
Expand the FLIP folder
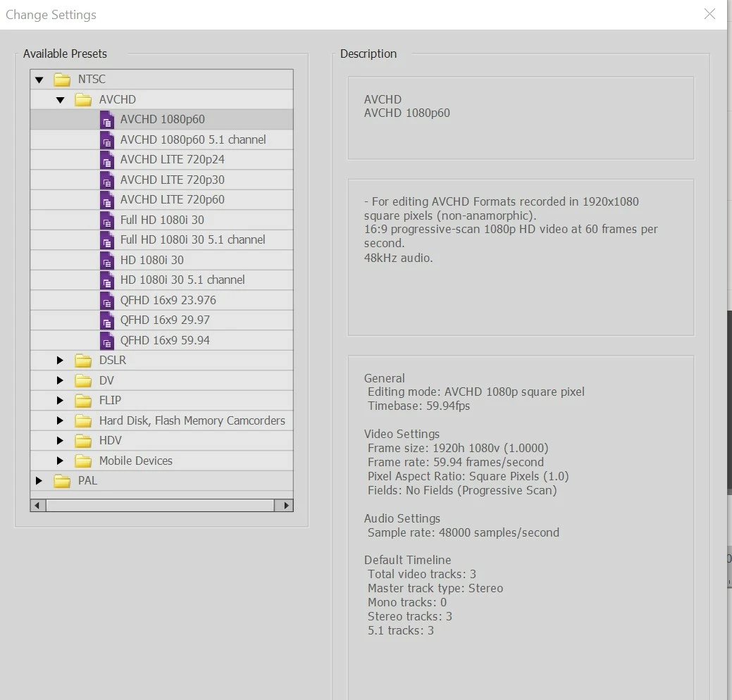point(60,401)
